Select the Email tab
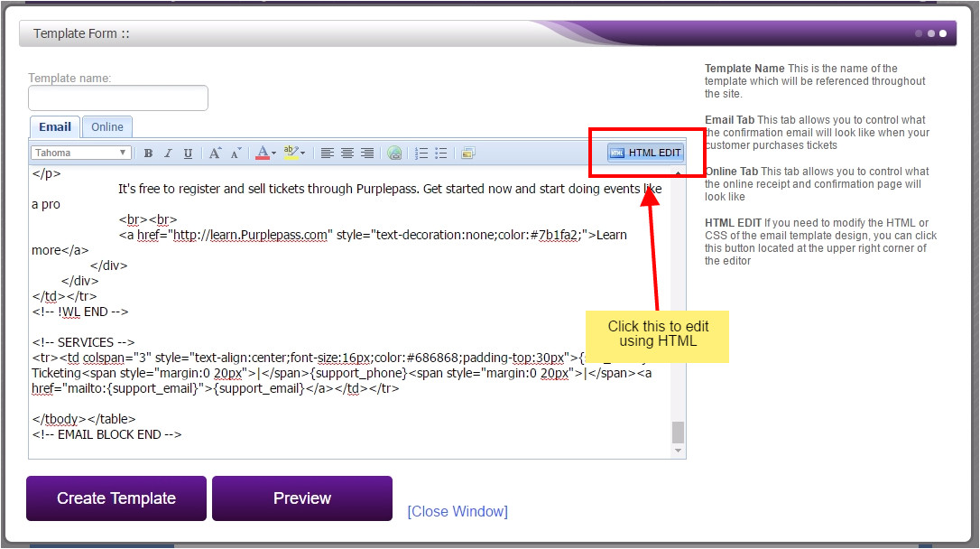980x549 pixels. [x=55, y=127]
